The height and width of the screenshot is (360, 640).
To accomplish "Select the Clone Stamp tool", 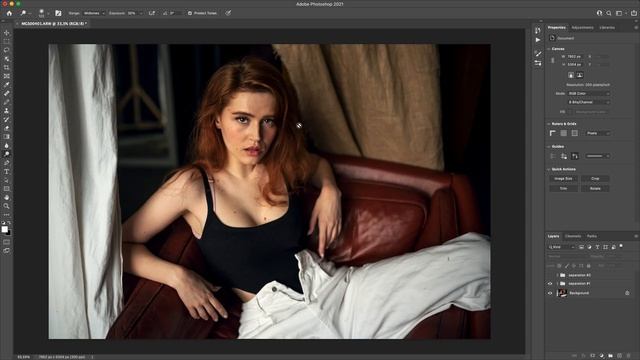I will 7,111.
